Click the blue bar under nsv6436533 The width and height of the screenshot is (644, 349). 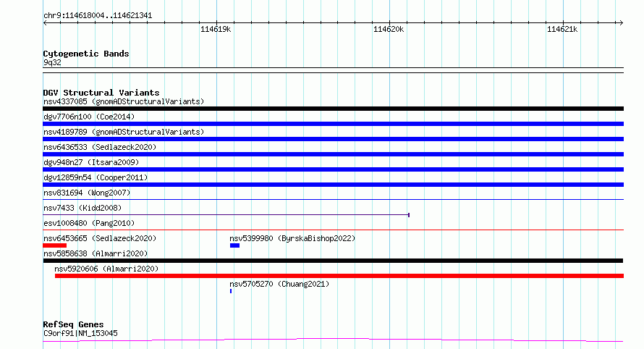click(x=333, y=154)
